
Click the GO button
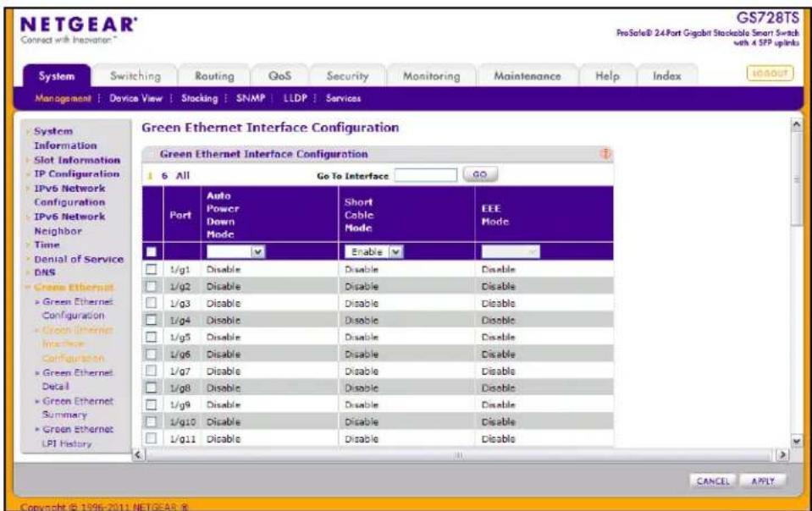pos(480,174)
